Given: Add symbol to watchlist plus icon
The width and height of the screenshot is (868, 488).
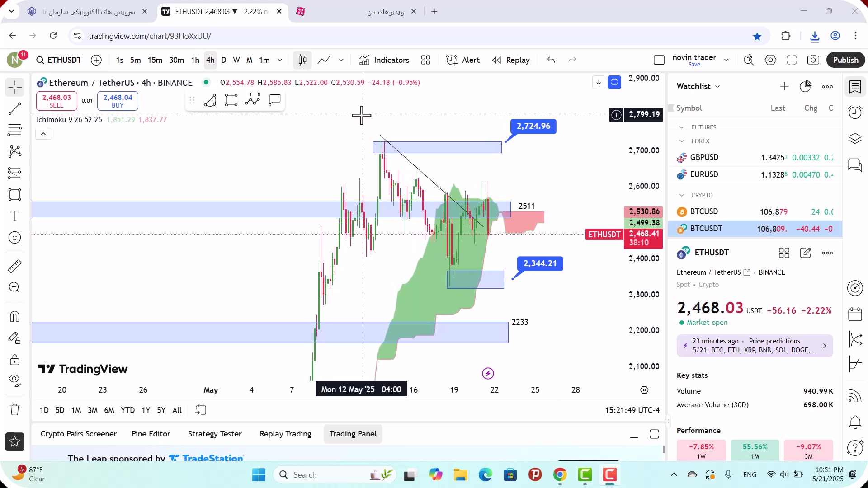Looking at the screenshot, I should click(x=784, y=86).
